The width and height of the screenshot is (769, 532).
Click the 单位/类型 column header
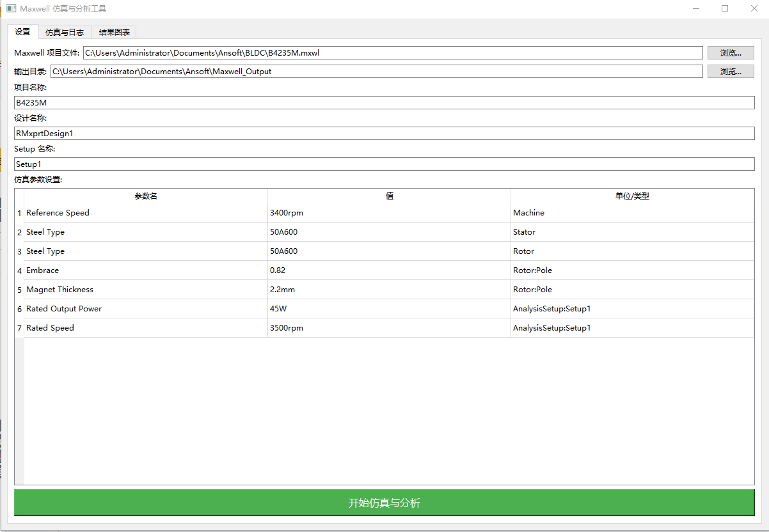point(632,196)
